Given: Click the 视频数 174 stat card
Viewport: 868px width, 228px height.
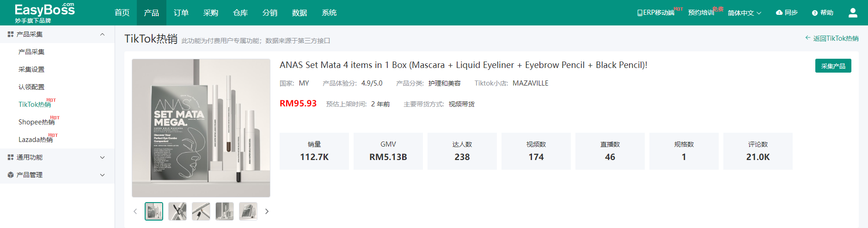Looking at the screenshot, I should coord(536,151).
